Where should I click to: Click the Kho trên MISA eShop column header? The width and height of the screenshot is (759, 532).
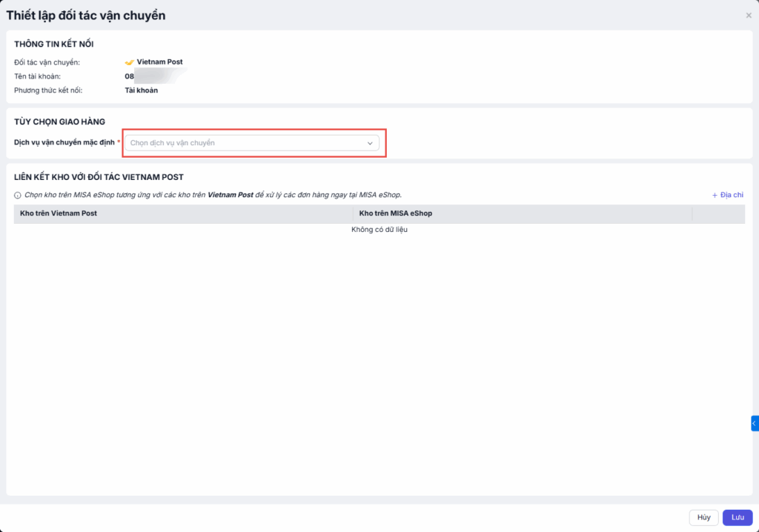click(395, 213)
